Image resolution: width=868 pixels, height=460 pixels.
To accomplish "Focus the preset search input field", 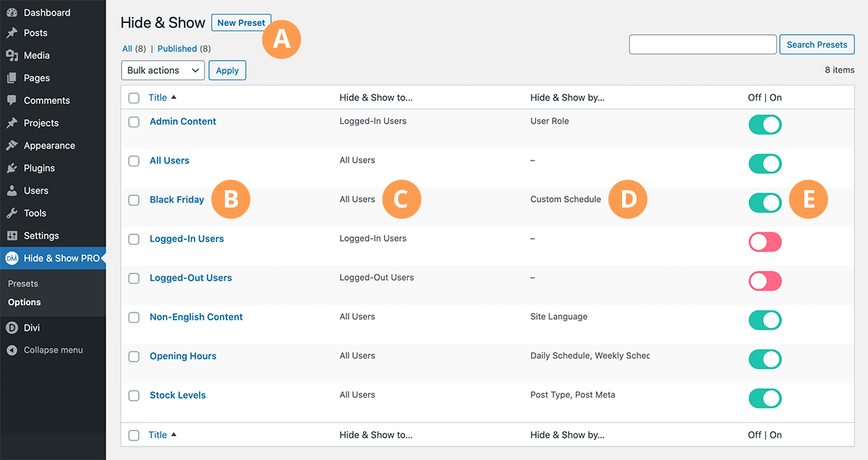I will click(703, 44).
